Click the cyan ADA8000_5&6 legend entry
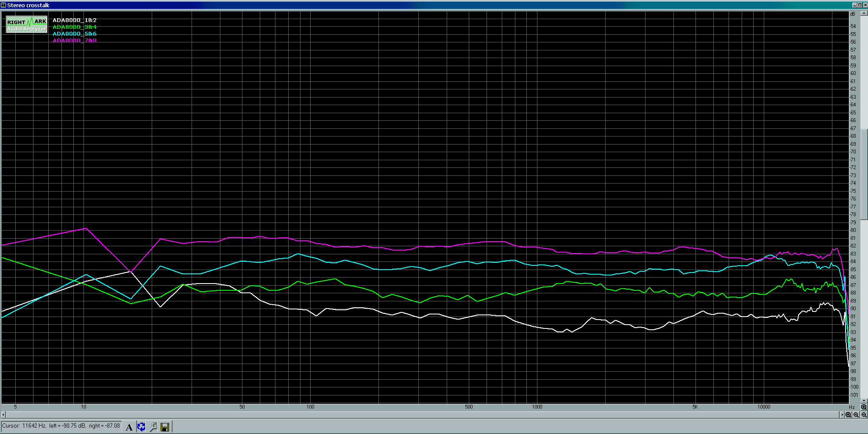 [x=75, y=34]
